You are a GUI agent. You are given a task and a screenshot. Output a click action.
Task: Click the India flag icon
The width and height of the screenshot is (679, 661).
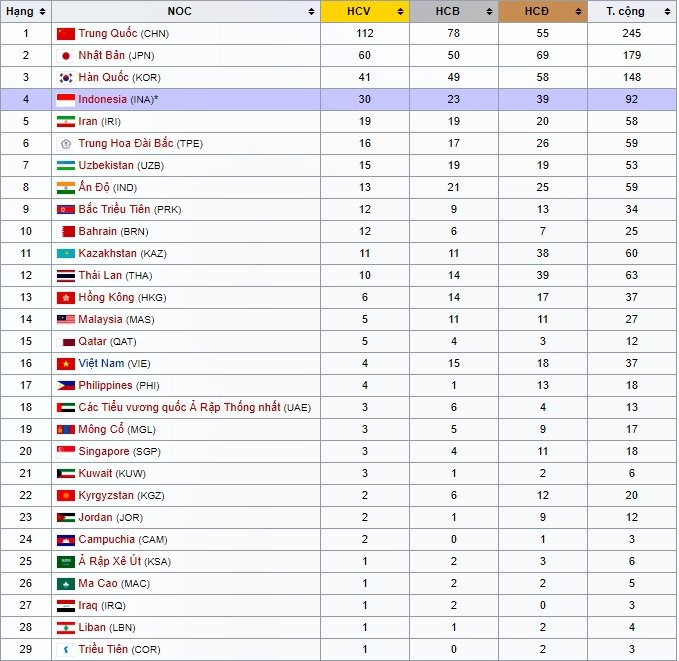66,188
